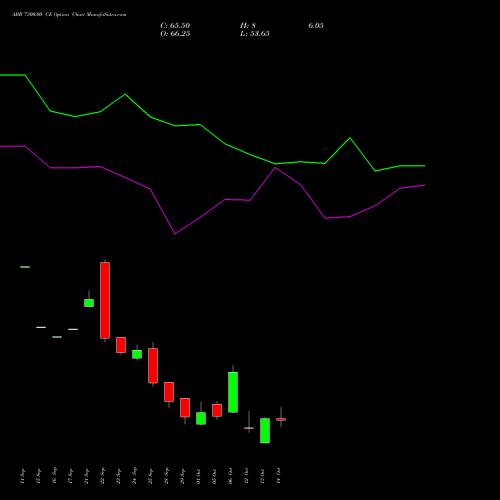
Task: Click the green indicator line peak near right
Action: [350, 138]
